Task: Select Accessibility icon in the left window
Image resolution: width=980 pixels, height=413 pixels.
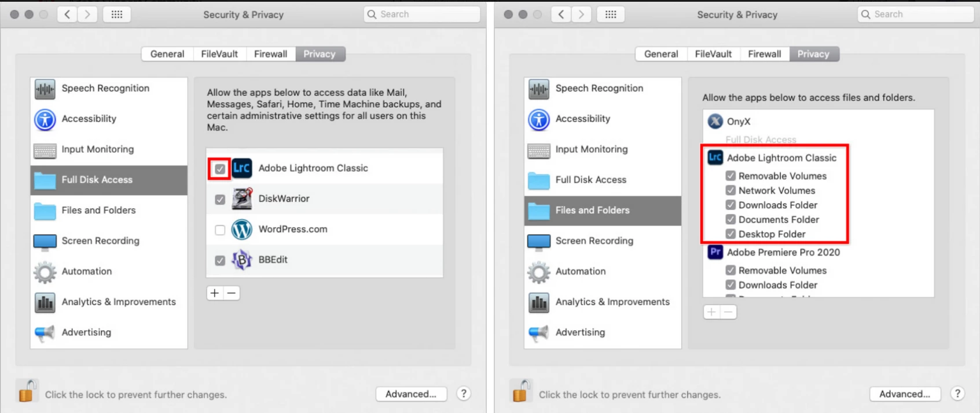Action: click(45, 119)
